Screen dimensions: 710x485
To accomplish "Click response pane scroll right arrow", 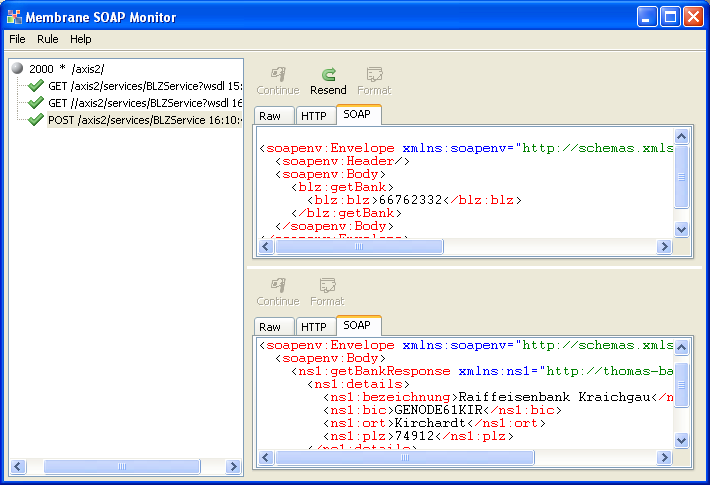I will [664, 457].
